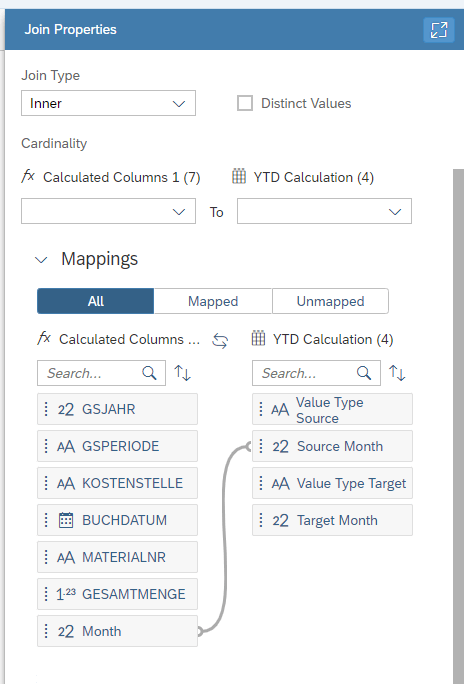Click the drag handle dots of BUCHDATUM
Screen dimensions: 464x684
(x=46, y=520)
